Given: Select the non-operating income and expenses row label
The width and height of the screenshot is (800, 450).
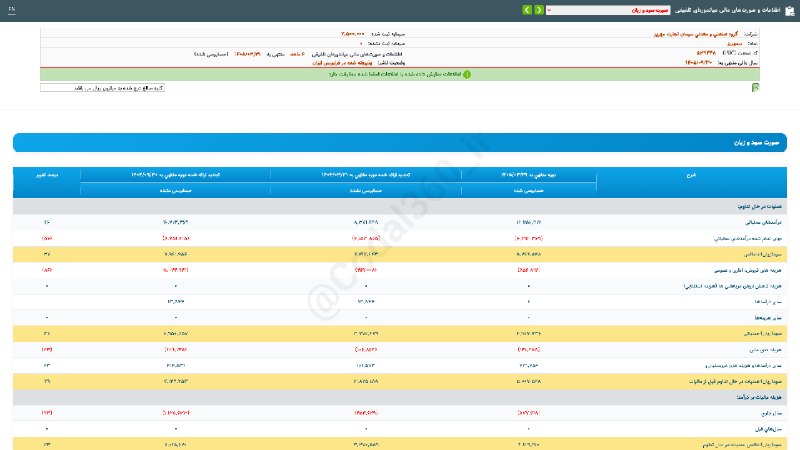Looking at the screenshot, I should (743, 365).
